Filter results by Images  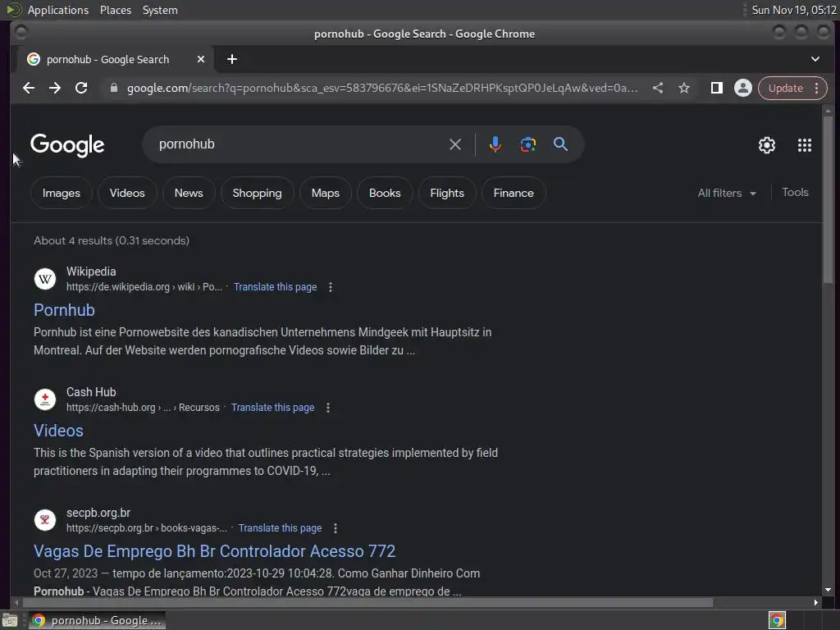61,193
